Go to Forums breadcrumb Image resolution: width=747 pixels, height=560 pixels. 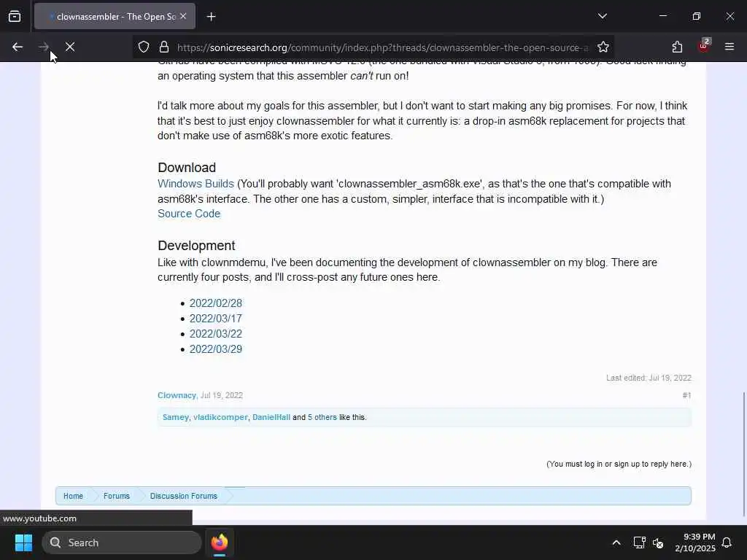pyautogui.click(x=117, y=496)
